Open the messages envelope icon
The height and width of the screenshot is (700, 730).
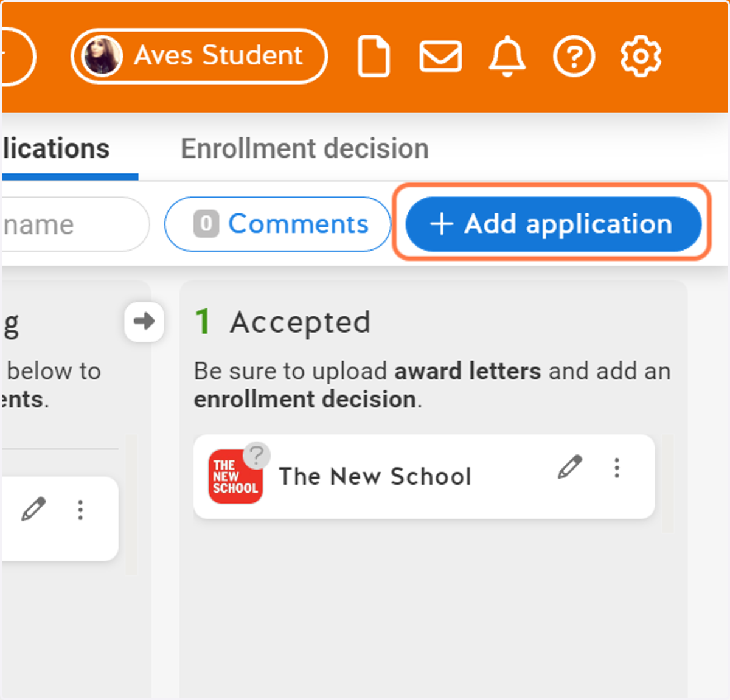click(x=440, y=57)
